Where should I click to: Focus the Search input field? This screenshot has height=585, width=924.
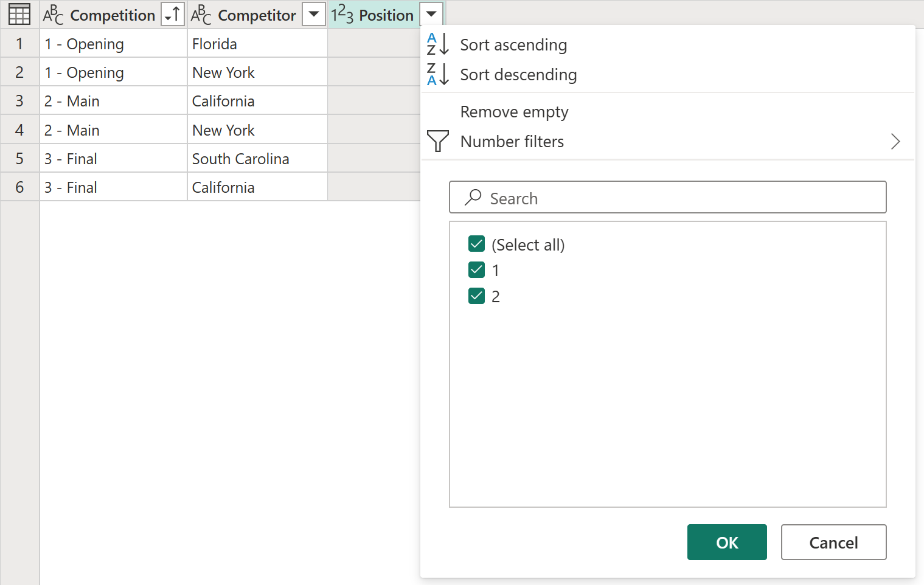[x=667, y=197]
